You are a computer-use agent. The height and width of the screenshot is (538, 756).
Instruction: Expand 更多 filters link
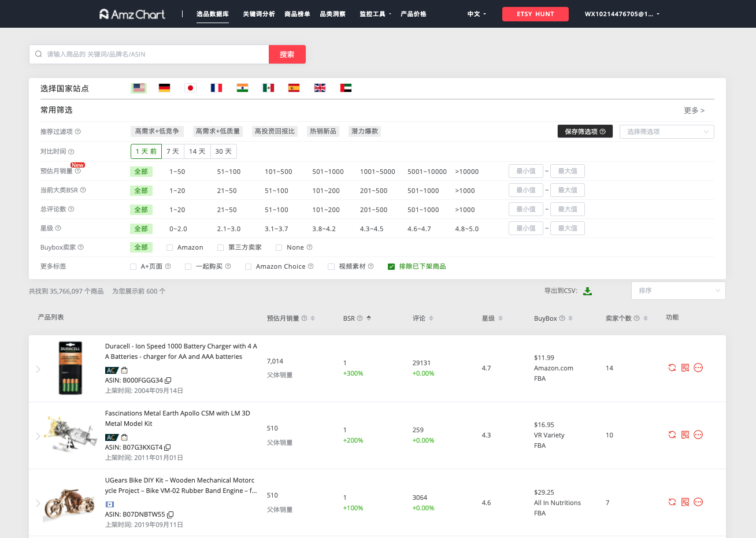pyautogui.click(x=694, y=110)
